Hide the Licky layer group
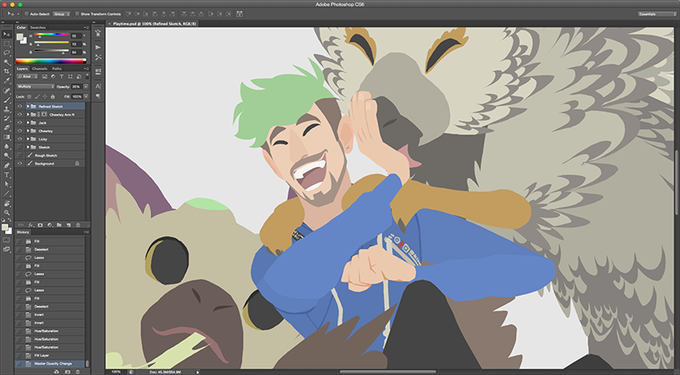 20,139
